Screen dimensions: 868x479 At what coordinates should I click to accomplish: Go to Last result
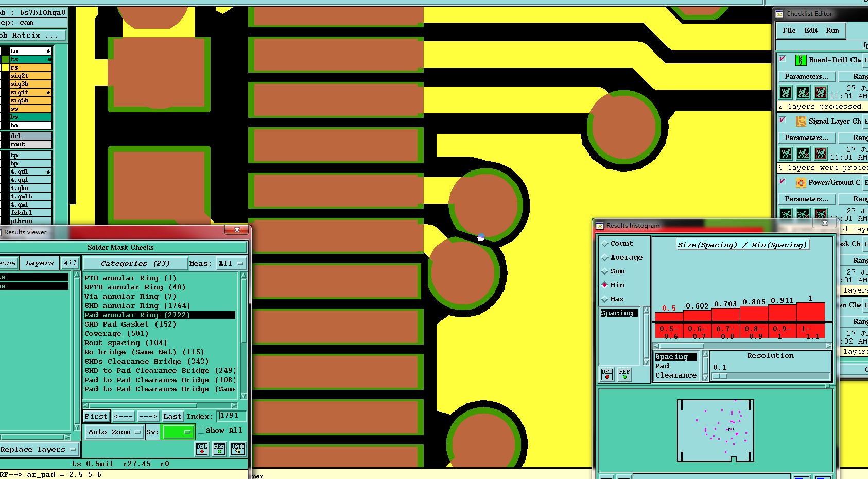(x=172, y=416)
